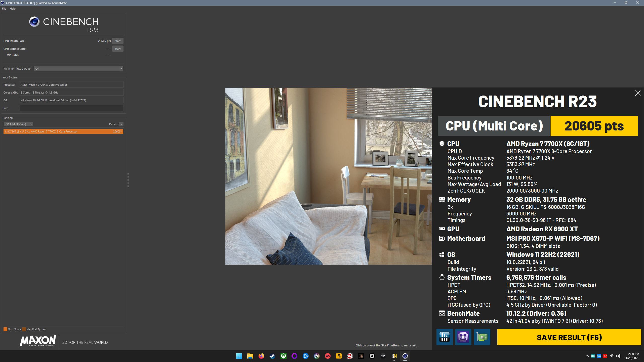Open Guild Wars 2 from the taskbar

pyautogui.click(x=350, y=356)
